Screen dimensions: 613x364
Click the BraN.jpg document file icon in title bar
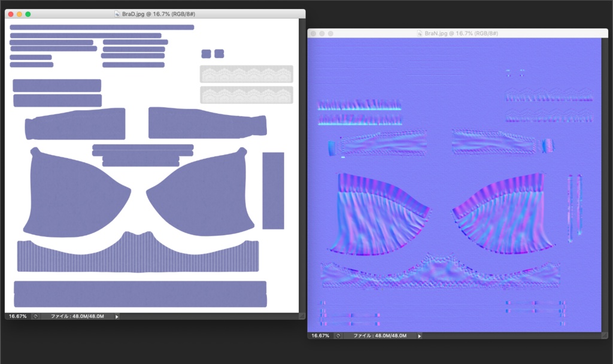pos(420,34)
